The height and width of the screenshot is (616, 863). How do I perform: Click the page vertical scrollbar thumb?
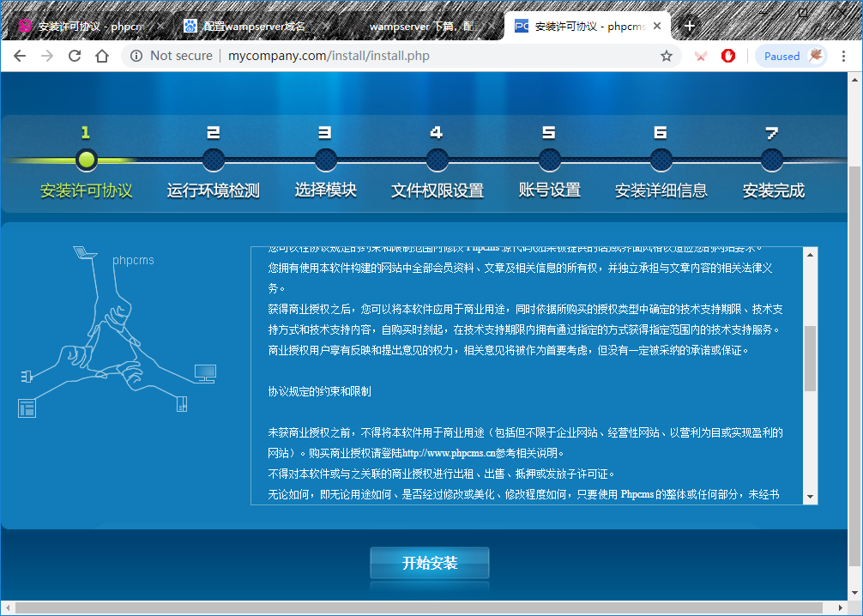point(854,366)
